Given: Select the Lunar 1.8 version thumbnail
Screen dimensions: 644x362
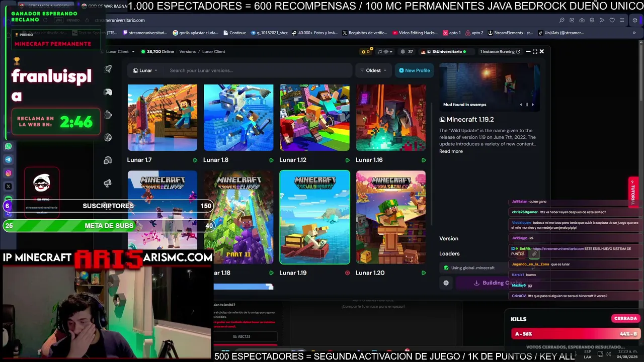Looking at the screenshot, I should pyautogui.click(x=238, y=118).
